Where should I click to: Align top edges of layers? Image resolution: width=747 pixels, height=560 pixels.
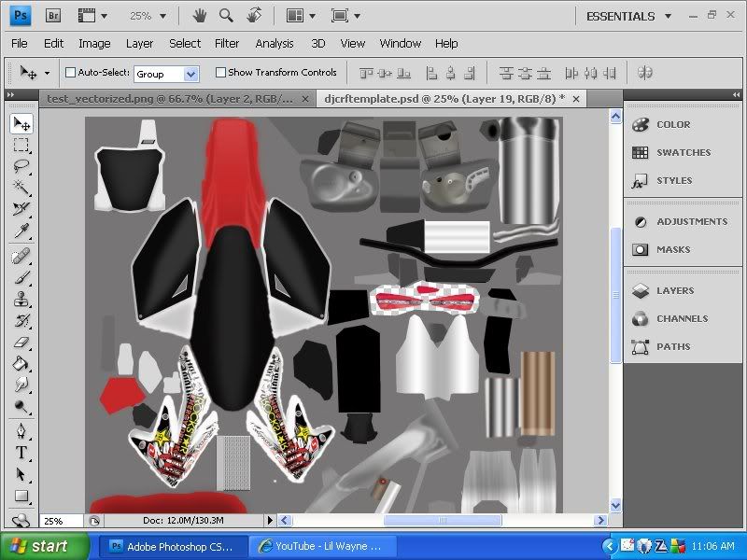tap(366, 73)
